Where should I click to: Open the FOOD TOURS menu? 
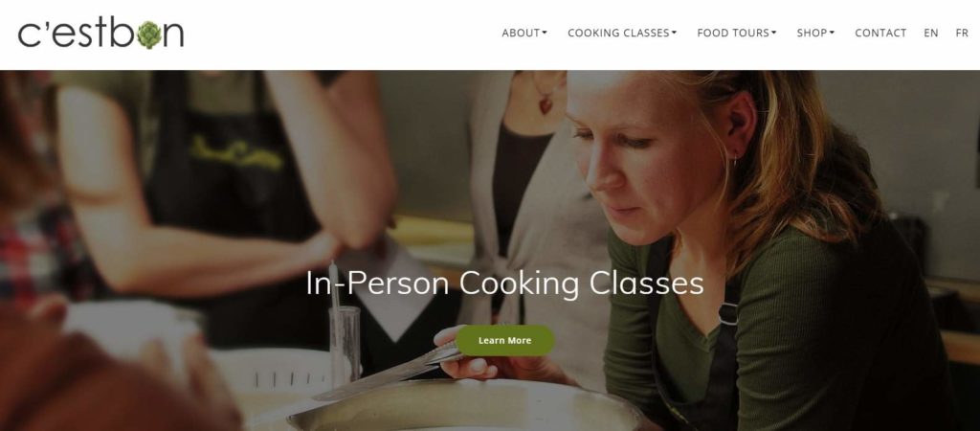[x=736, y=33]
